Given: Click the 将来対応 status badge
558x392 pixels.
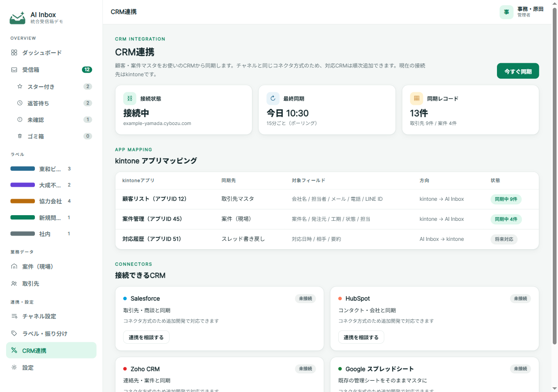Looking at the screenshot, I should [504, 239].
